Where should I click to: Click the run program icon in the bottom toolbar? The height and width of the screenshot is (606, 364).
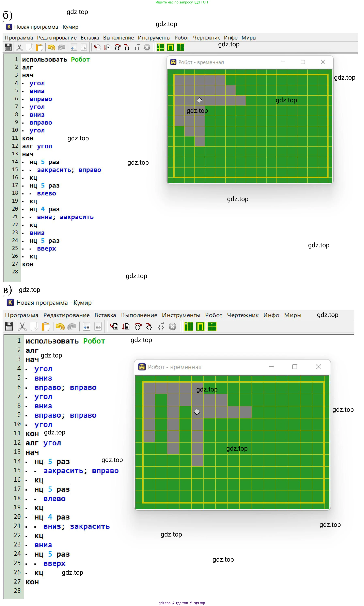114,326
